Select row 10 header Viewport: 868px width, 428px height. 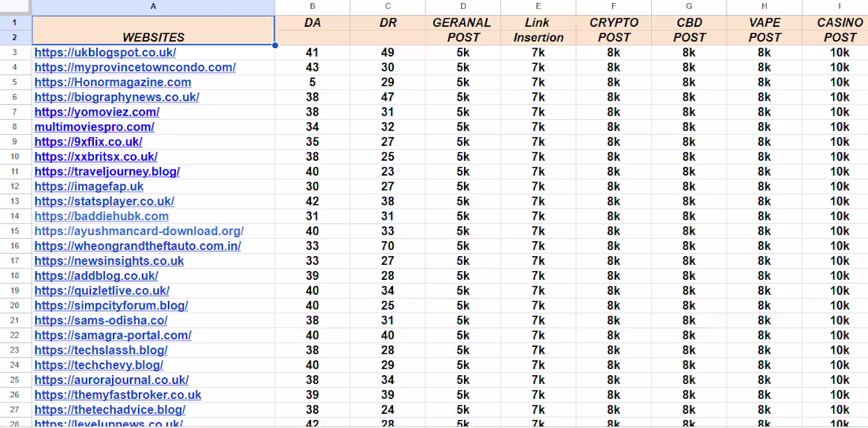click(16, 157)
